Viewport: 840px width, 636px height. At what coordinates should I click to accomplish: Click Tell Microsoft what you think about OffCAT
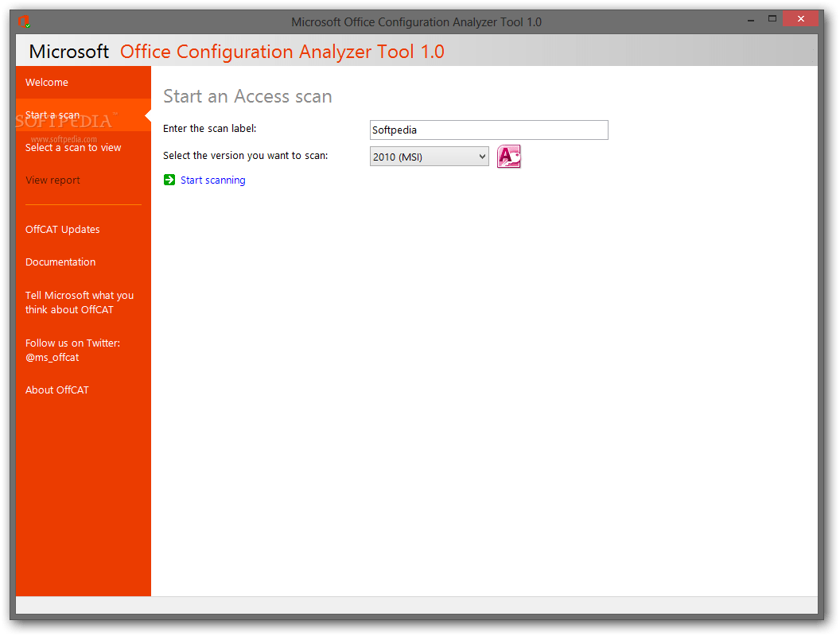coord(79,302)
